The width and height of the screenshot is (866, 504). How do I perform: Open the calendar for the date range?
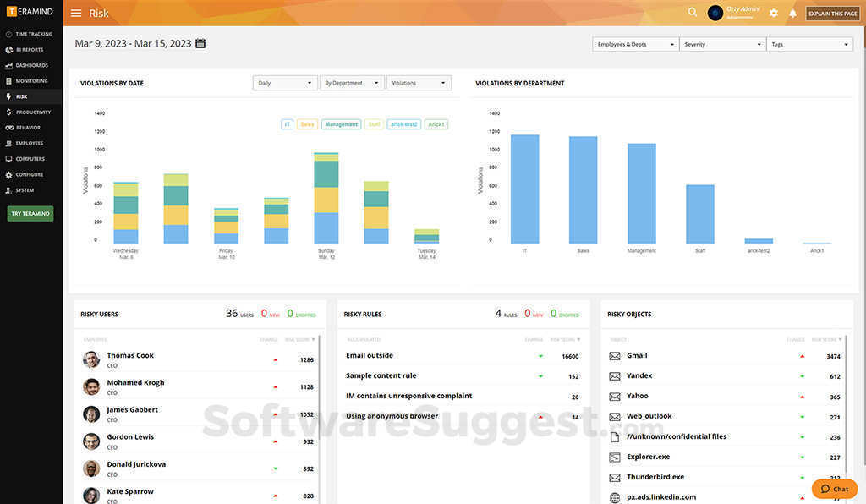[x=199, y=42]
